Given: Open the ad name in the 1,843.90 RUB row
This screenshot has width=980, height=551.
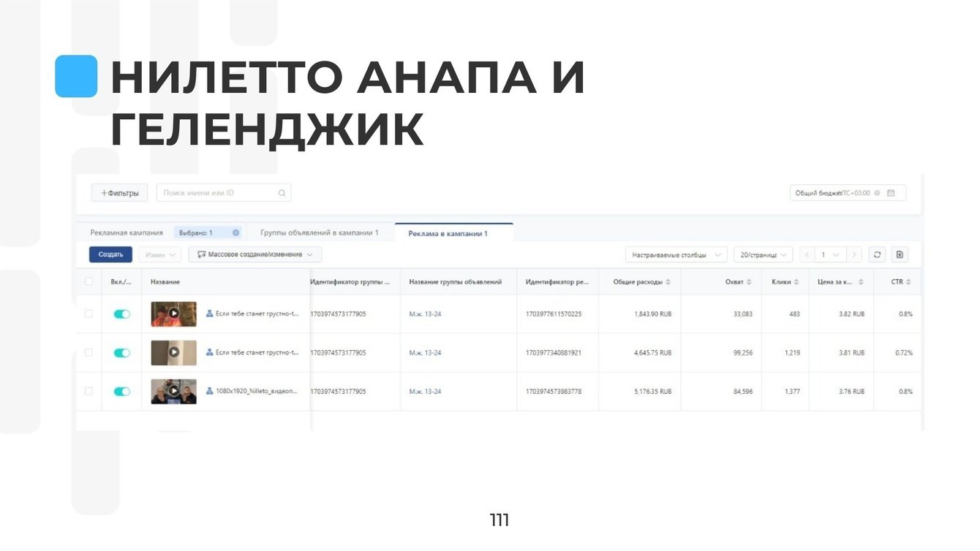Looking at the screenshot, I should [x=257, y=314].
